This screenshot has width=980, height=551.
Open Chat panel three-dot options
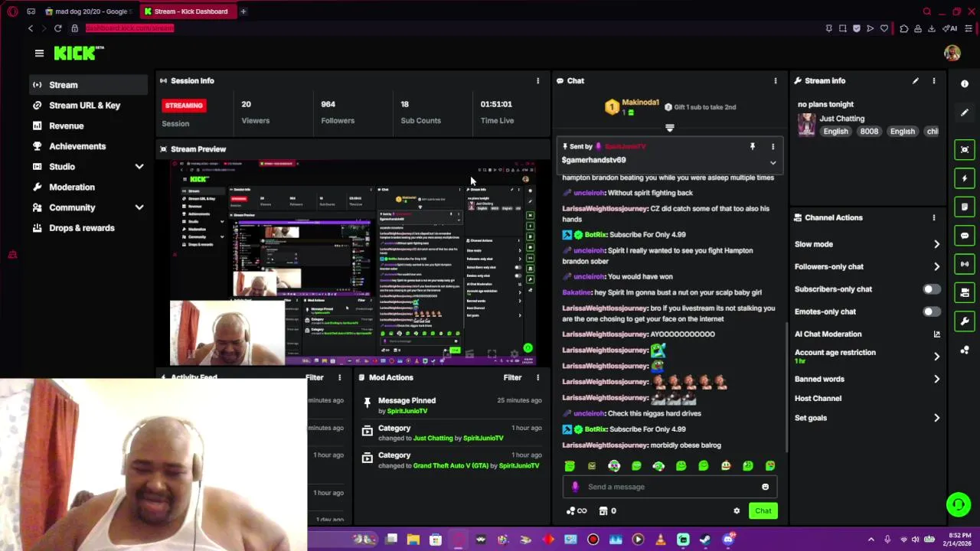(x=775, y=80)
